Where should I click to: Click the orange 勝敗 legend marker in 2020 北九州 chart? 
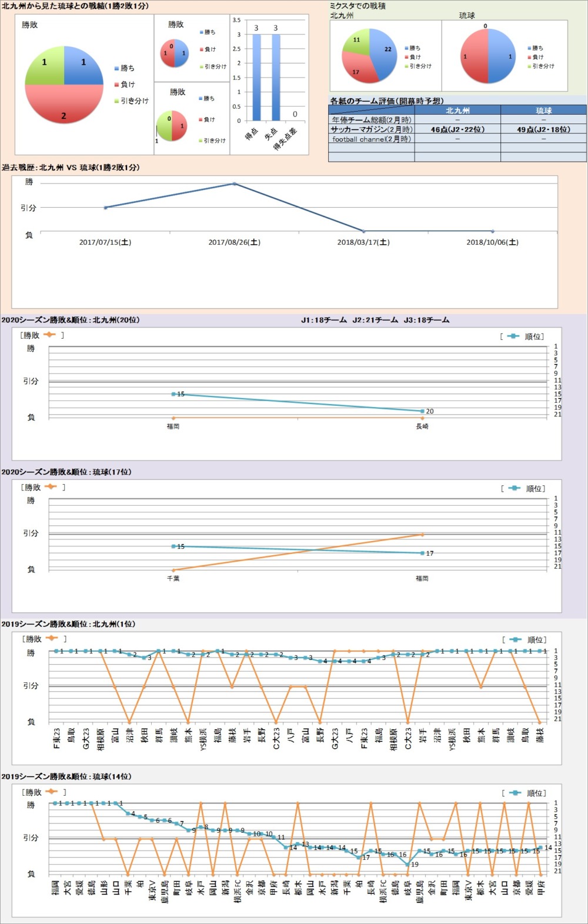[49, 335]
